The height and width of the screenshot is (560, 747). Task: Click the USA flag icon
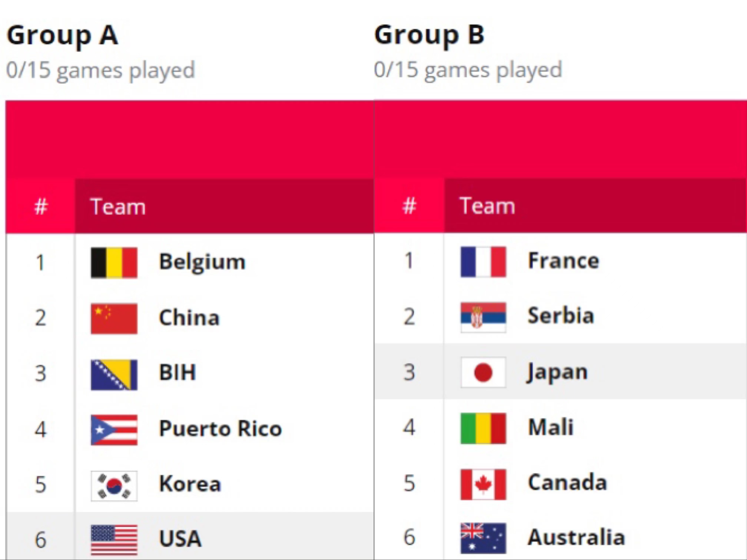(114, 540)
